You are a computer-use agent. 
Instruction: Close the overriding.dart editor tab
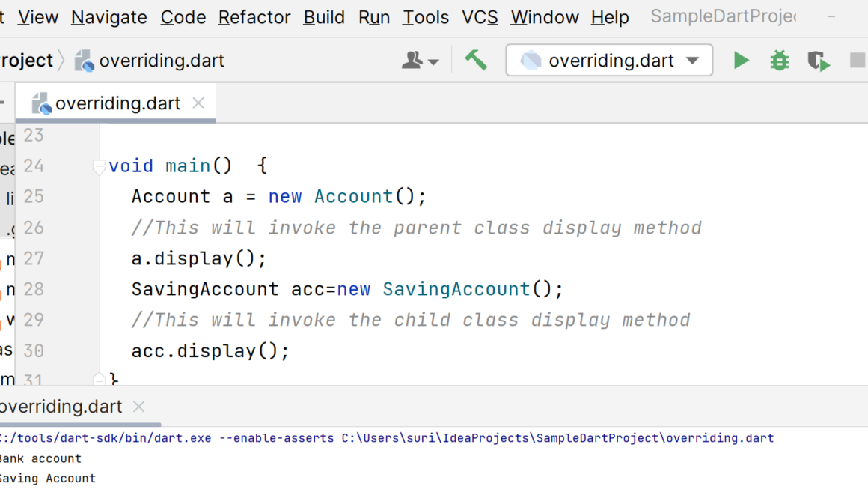198,103
